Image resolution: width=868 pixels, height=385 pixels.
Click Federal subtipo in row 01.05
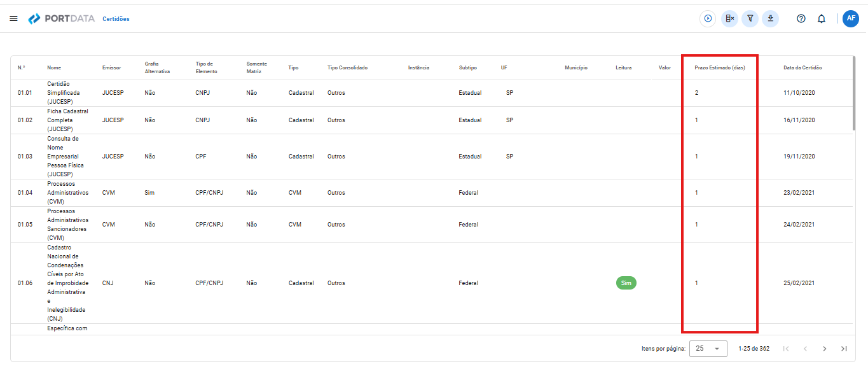pyautogui.click(x=469, y=225)
